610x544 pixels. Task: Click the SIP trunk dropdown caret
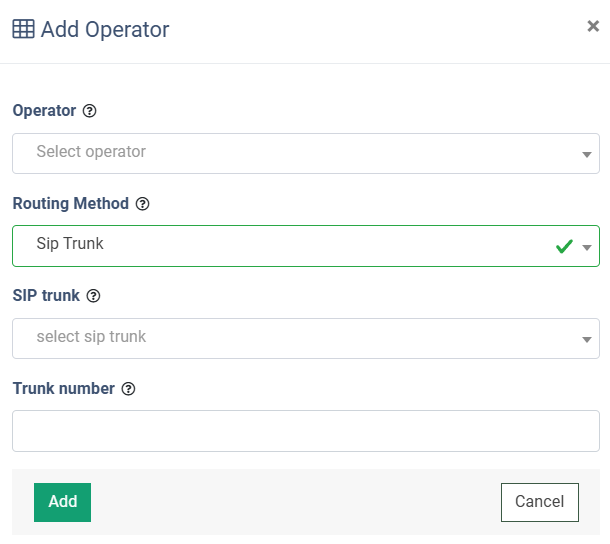586,339
